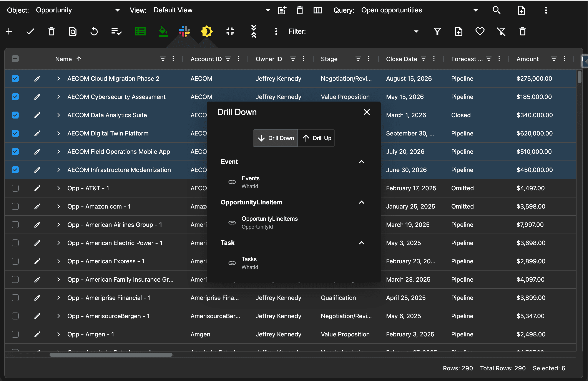Expand the Opp - Amgen - 1 row
The image size is (588, 381).
(x=58, y=334)
